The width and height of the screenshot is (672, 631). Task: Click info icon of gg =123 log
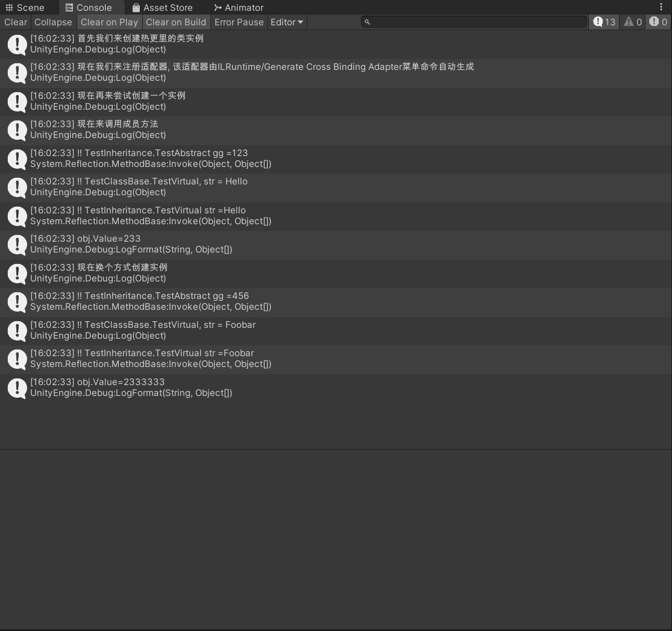tap(17, 160)
